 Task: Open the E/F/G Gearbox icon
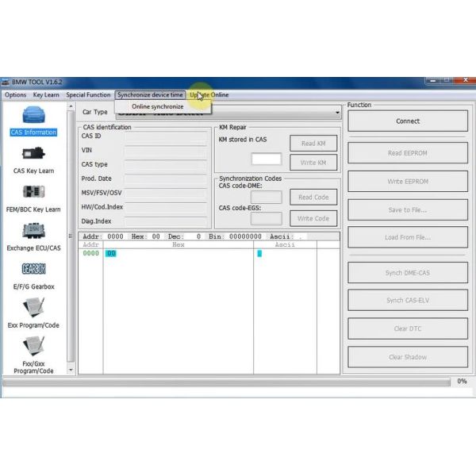click(33, 270)
